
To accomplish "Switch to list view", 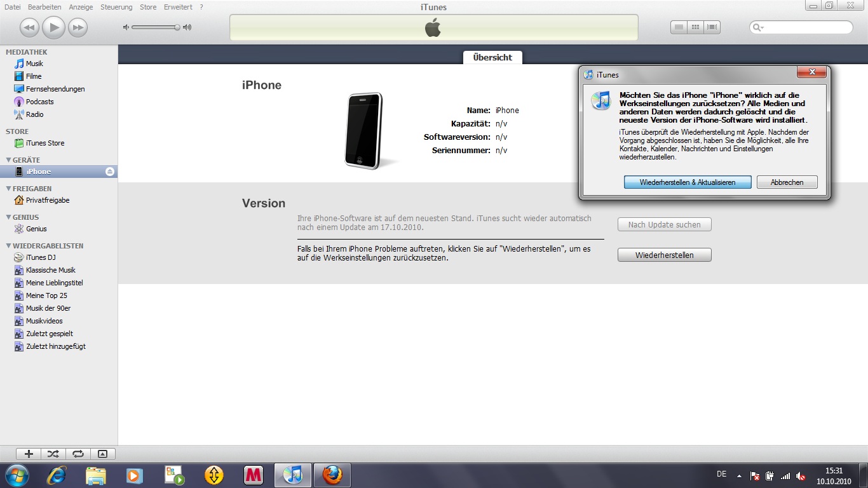I will pos(679,27).
